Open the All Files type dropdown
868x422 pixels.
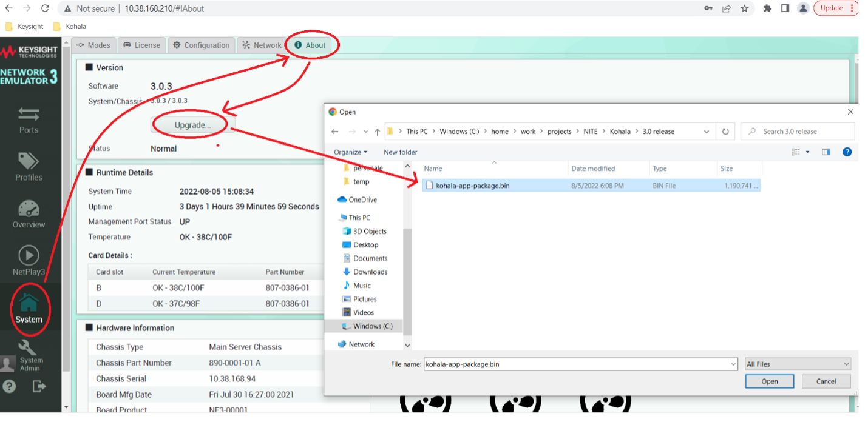pos(798,364)
